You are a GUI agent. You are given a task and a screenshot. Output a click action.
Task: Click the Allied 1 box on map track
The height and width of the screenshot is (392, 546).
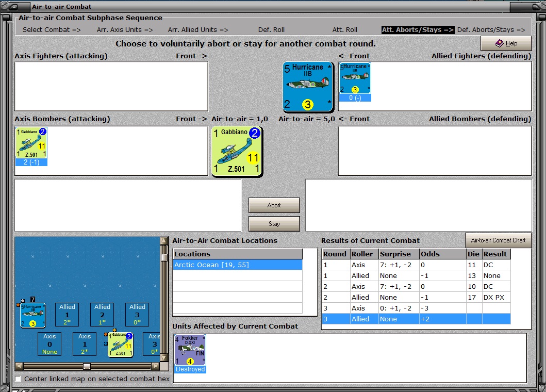click(67, 314)
